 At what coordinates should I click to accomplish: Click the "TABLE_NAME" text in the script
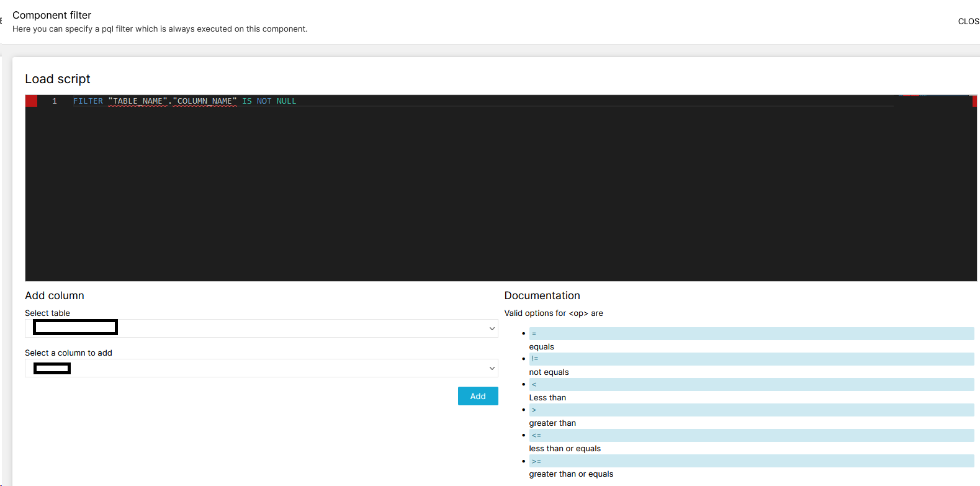tap(138, 101)
